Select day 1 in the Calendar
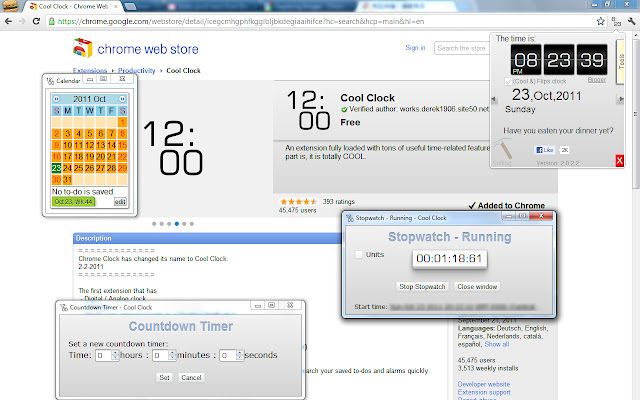The width and height of the screenshot is (640, 400). 122,122
